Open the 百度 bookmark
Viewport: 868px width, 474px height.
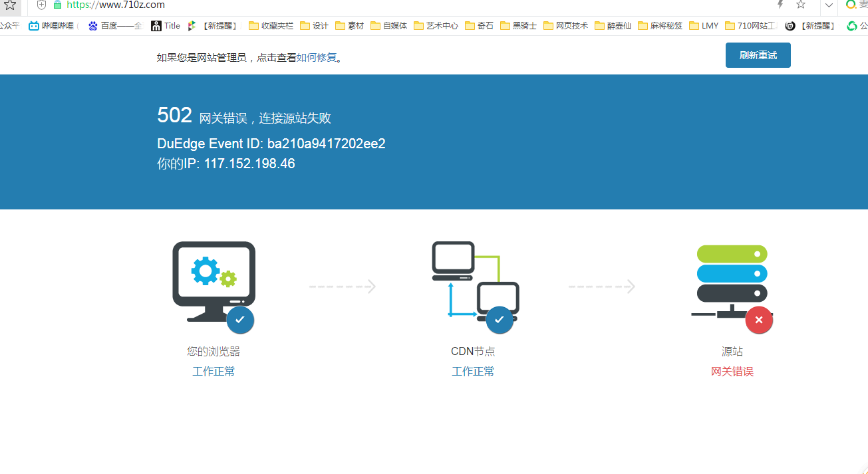coord(114,26)
